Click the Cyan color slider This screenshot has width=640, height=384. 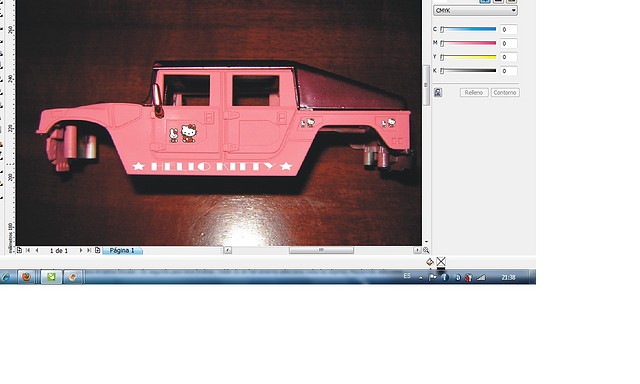[468, 29]
